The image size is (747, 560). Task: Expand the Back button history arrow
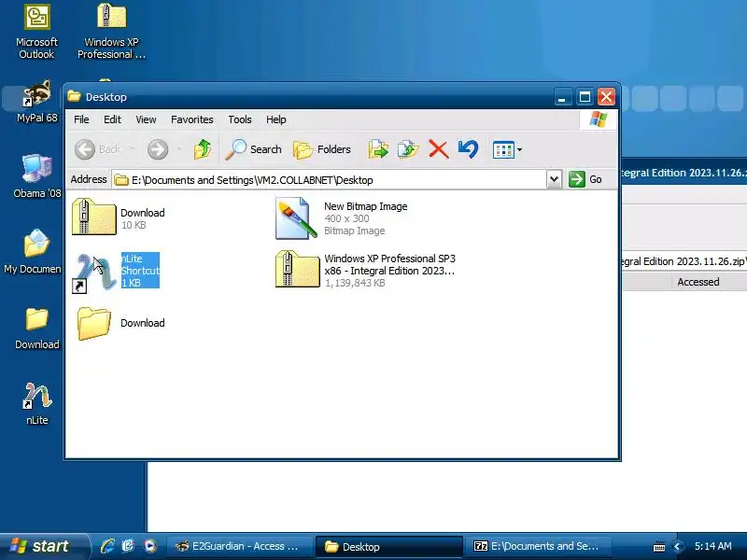(x=133, y=149)
